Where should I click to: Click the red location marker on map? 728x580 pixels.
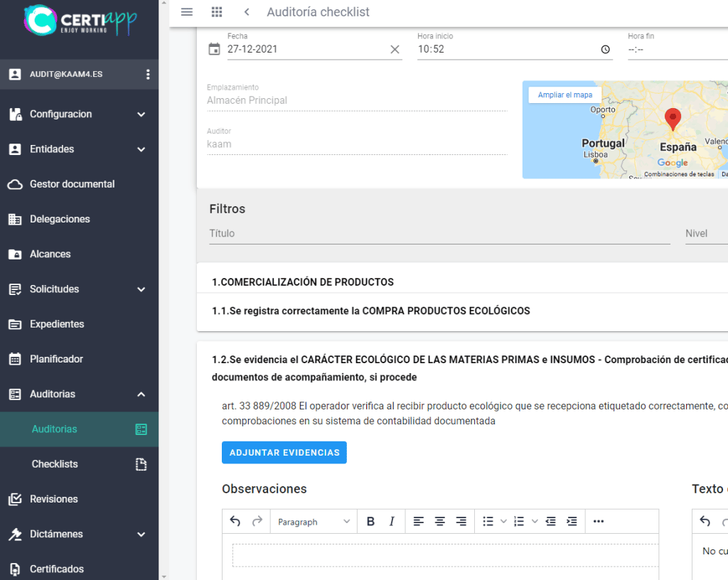pos(672,118)
